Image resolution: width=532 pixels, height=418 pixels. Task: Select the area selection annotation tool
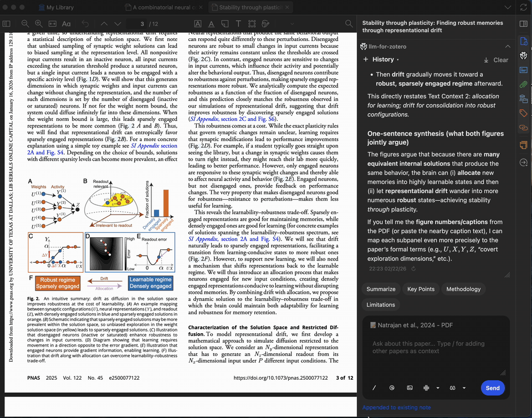coord(252,24)
